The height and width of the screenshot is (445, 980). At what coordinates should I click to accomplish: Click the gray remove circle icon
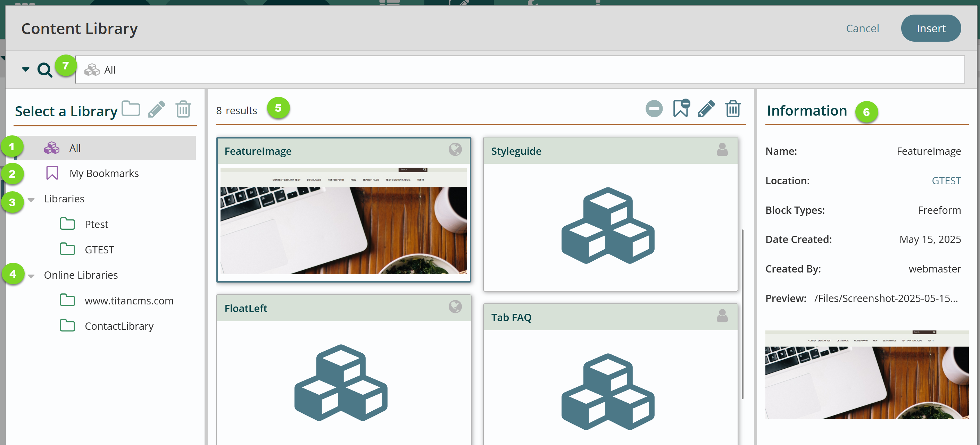coord(654,109)
